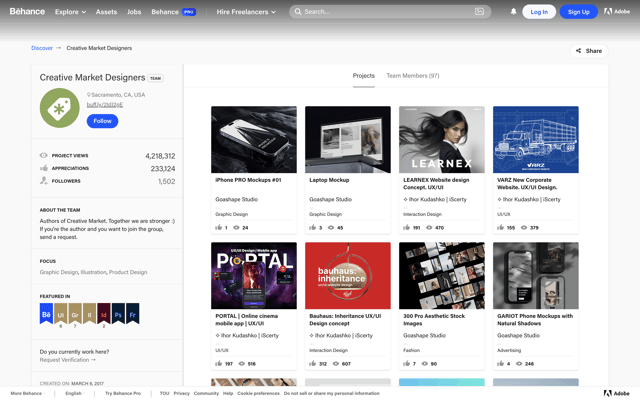640x400 pixels.
Task: Click the Creative Market green tag avatar
Action: 60,108
